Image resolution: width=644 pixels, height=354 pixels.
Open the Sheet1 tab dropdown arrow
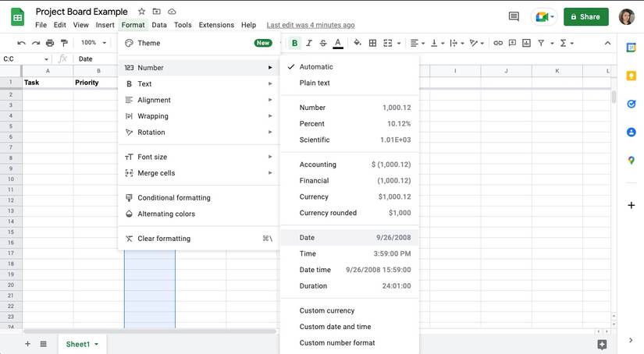pyautogui.click(x=97, y=344)
